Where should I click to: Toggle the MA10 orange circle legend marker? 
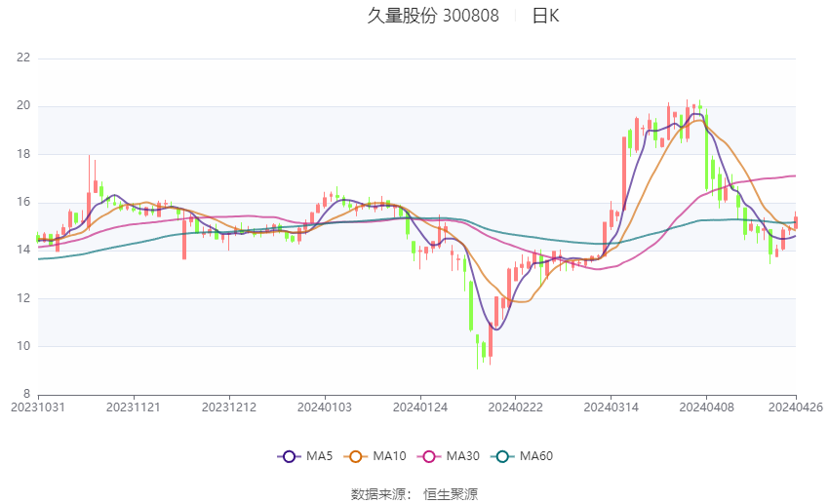coord(356,456)
